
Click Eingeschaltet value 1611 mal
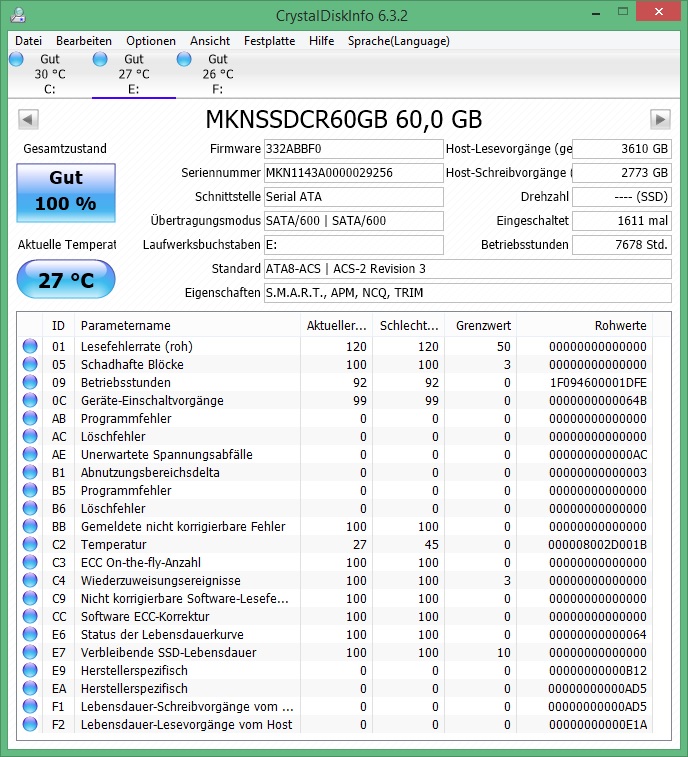coord(622,221)
